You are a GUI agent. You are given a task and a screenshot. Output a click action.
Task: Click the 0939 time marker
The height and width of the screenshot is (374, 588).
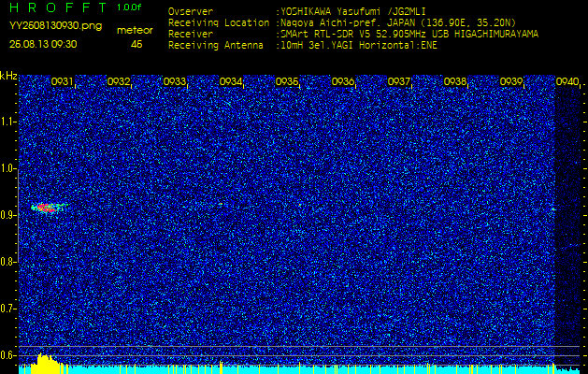[x=511, y=81]
